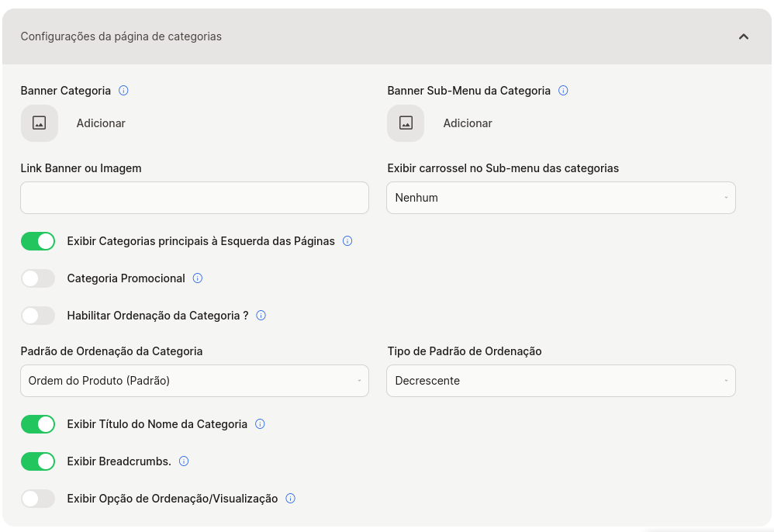The width and height of the screenshot is (774, 532).
Task: Turn off Exibir Breadcrumbs switch
Action: click(38, 461)
